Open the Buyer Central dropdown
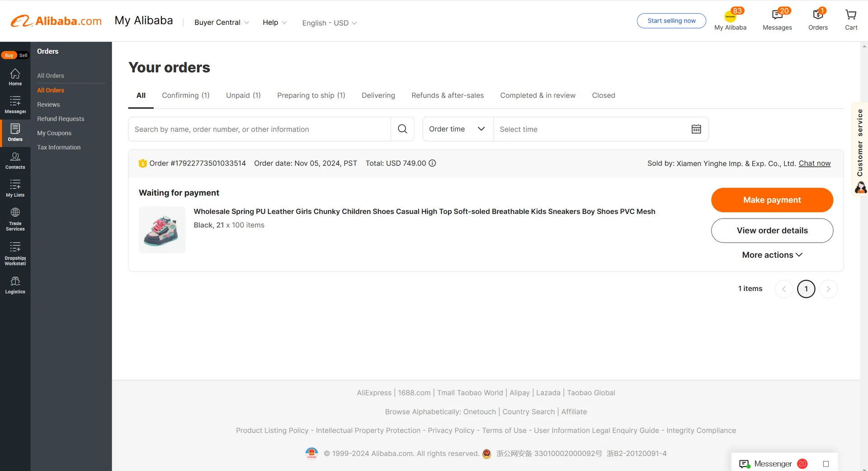Image resolution: width=868 pixels, height=471 pixels. click(222, 23)
